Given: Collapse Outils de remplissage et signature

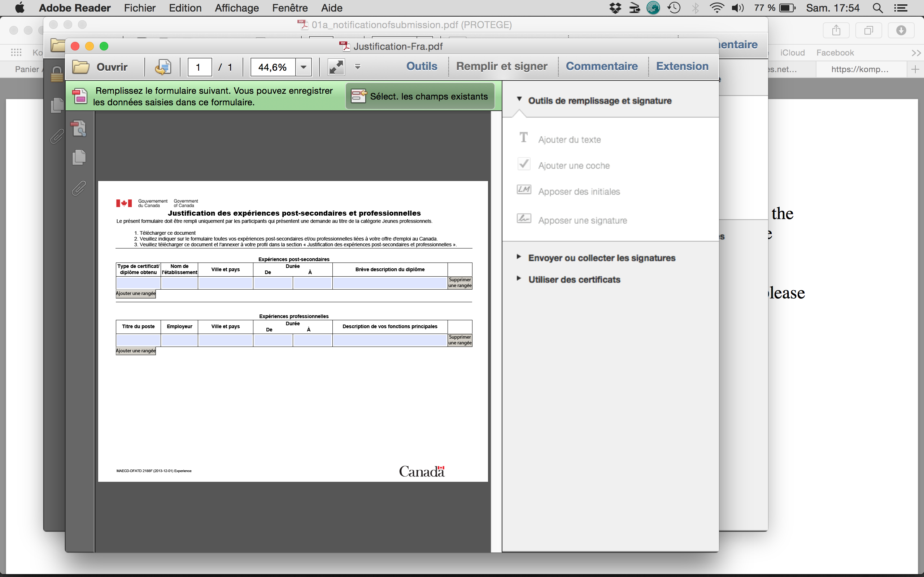Looking at the screenshot, I should tap(600, 101).
